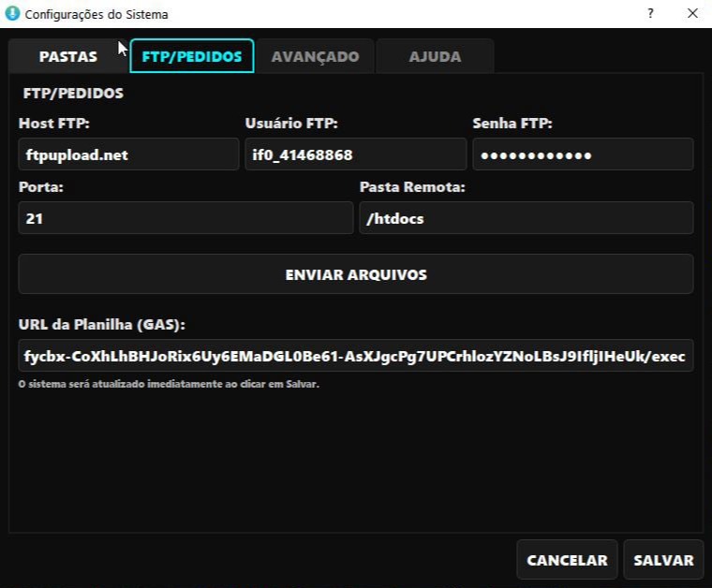Click the 'Porta:' label
Viewport: 712px width, 588px height.
click(x=41, y=187)
